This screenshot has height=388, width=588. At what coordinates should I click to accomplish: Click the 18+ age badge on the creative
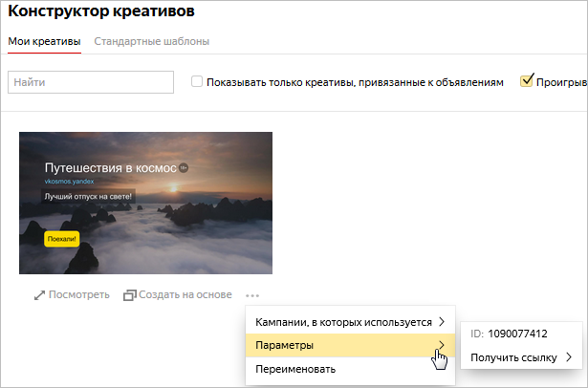183,168
